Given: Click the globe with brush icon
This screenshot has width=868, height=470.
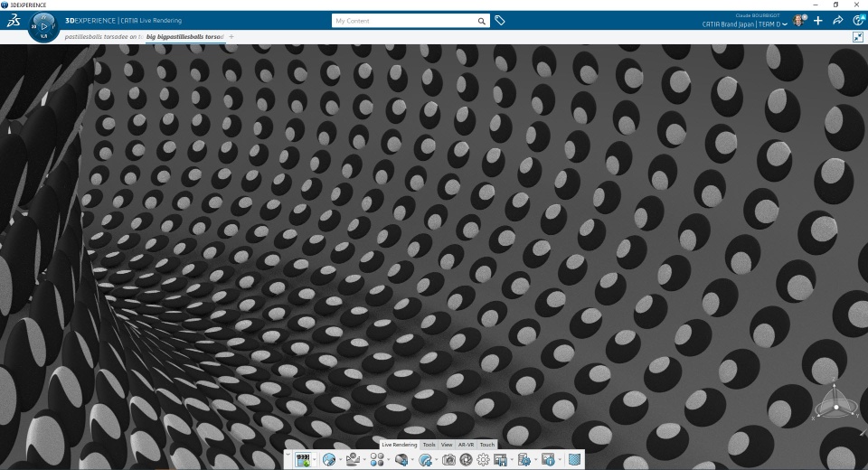Looking at the screenshot, I should (x=329, y=459).
